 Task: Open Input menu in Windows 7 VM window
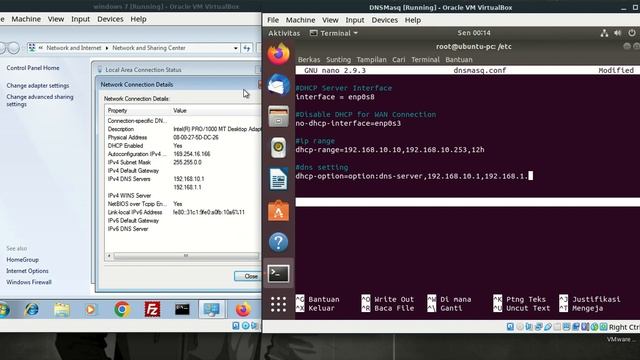[x=80, y=19]
